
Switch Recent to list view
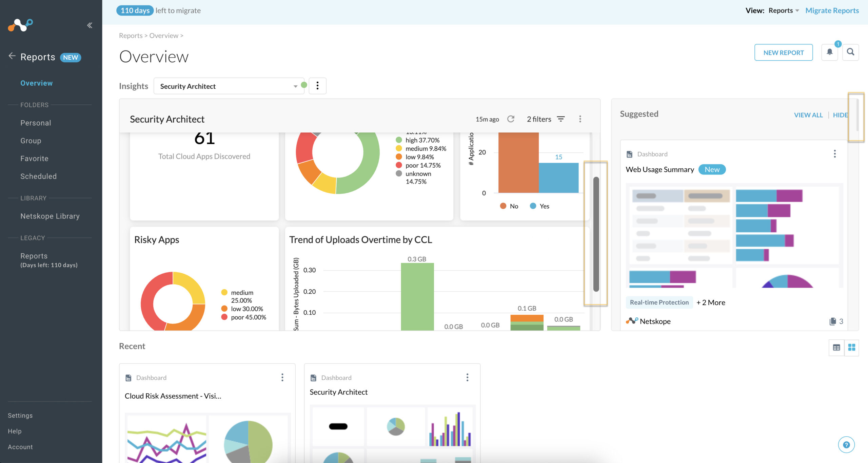(836, 348)
